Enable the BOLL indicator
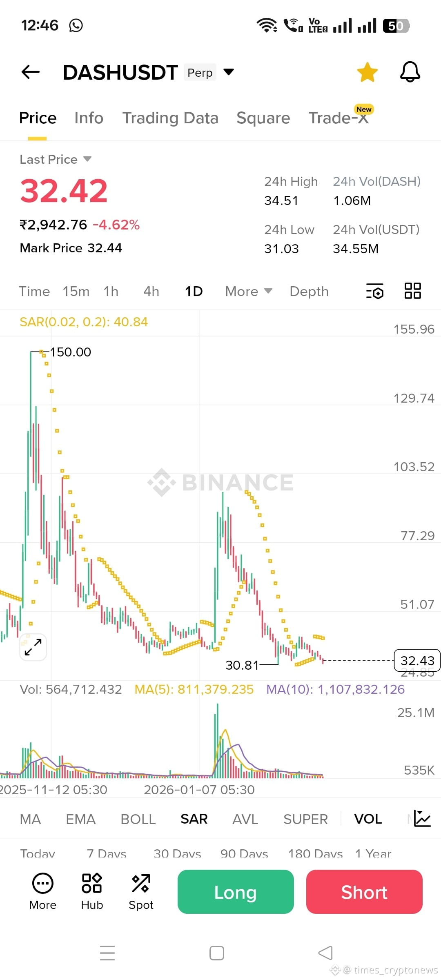Screen dimensions: 441x980 coord(138,819)
